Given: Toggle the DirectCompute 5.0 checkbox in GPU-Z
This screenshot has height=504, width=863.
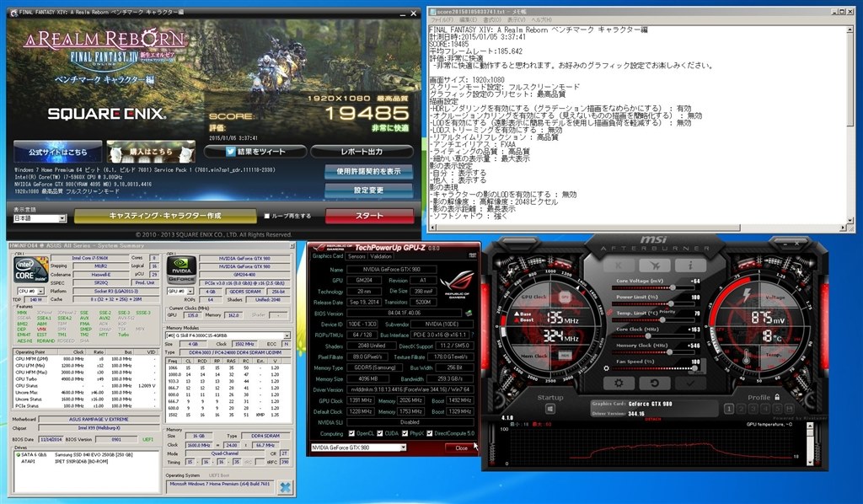Looking at the screenshot, I should point(429,433).
